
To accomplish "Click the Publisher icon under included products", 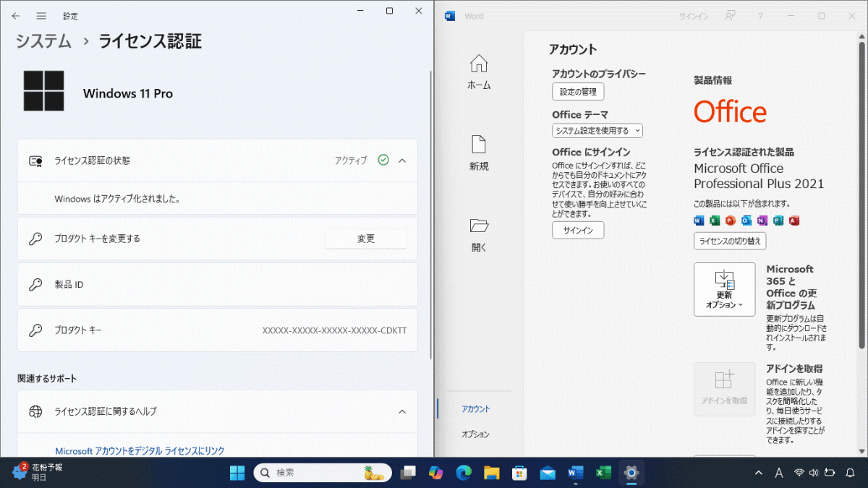I will point(778,221).
